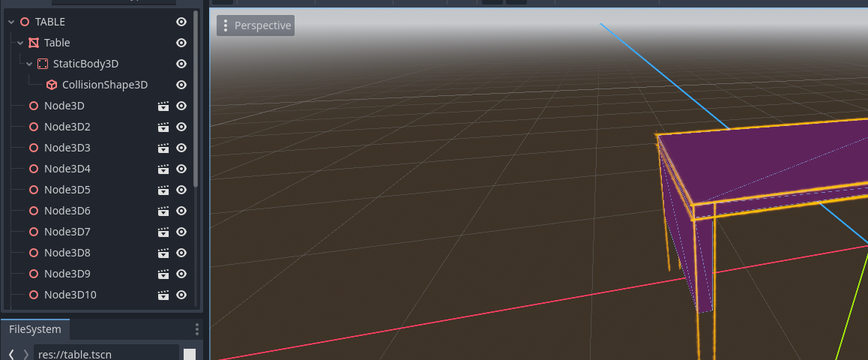Select Node3D4 in scene tree
This screenshot has height=360, width=868.
coord(67,169)
